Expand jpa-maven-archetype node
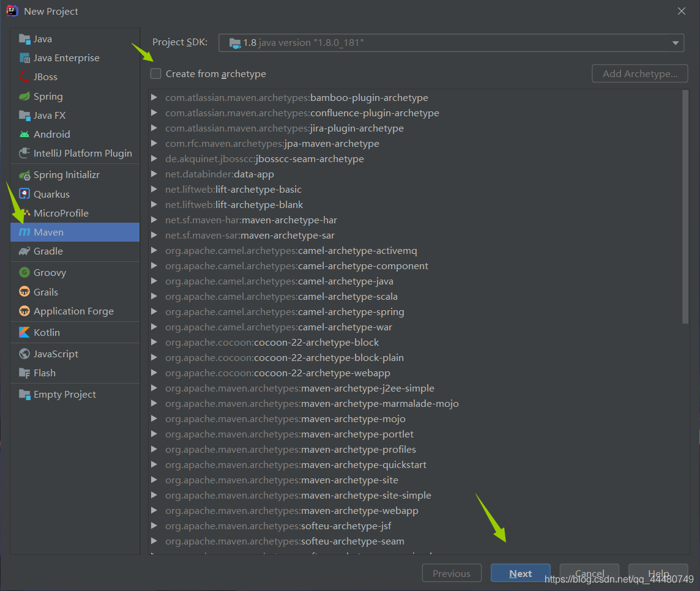The image size is (700, 591). 154,143
